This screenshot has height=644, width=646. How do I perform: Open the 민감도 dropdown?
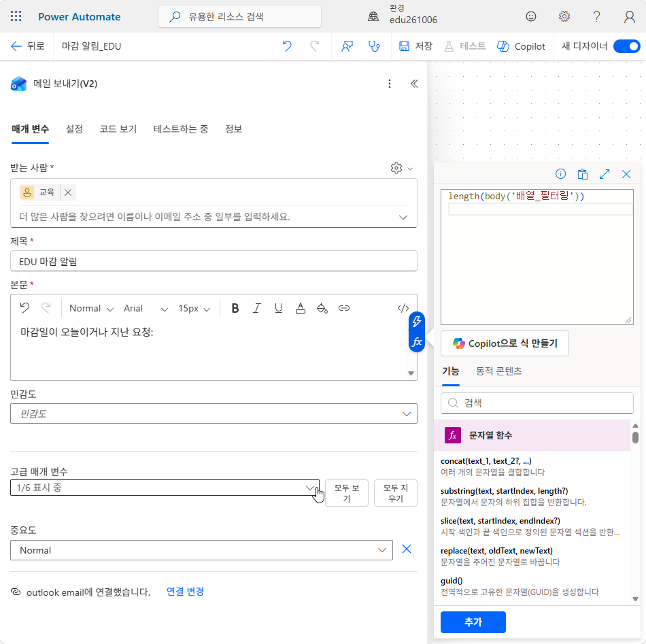point(214,413)
